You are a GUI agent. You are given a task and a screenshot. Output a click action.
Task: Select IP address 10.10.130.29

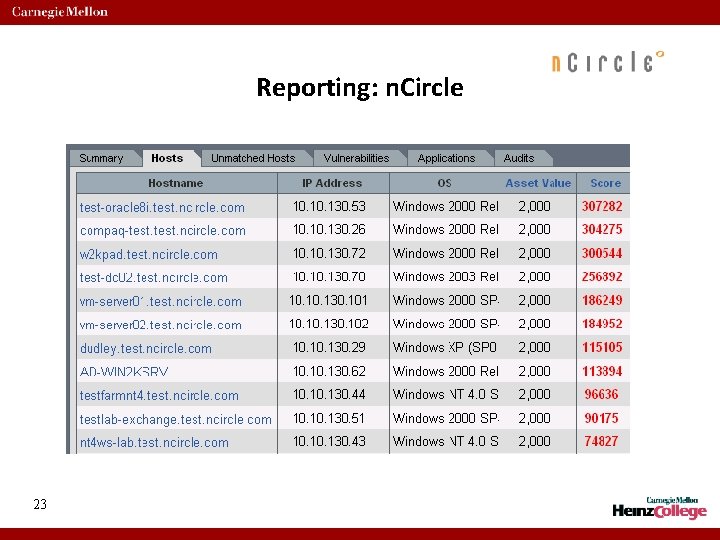coord(329,348)
